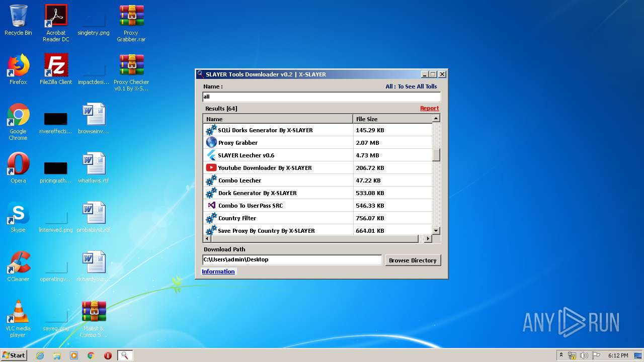Click the Combo To UserPass SRC icon
644x362 pixels.
tap(211, 206)
